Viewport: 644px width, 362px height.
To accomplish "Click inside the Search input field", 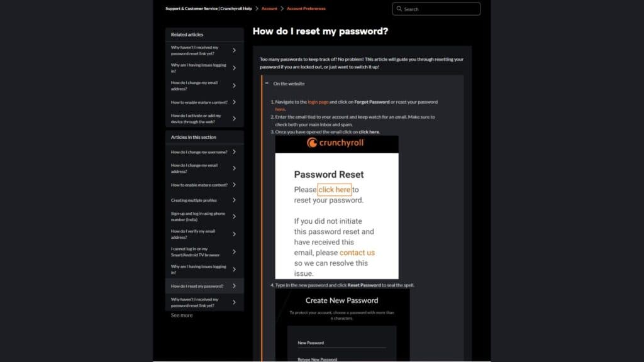I will click(437, 9).
